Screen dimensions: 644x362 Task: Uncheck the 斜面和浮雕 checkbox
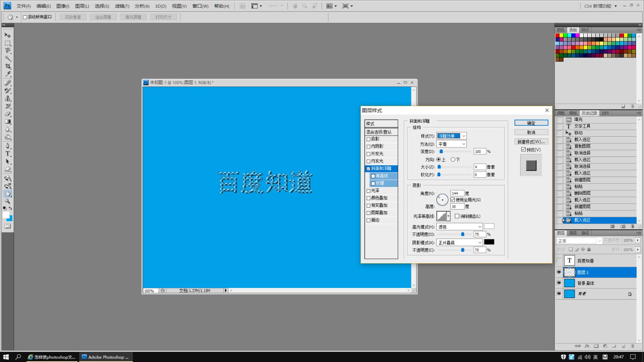point(368,169)
